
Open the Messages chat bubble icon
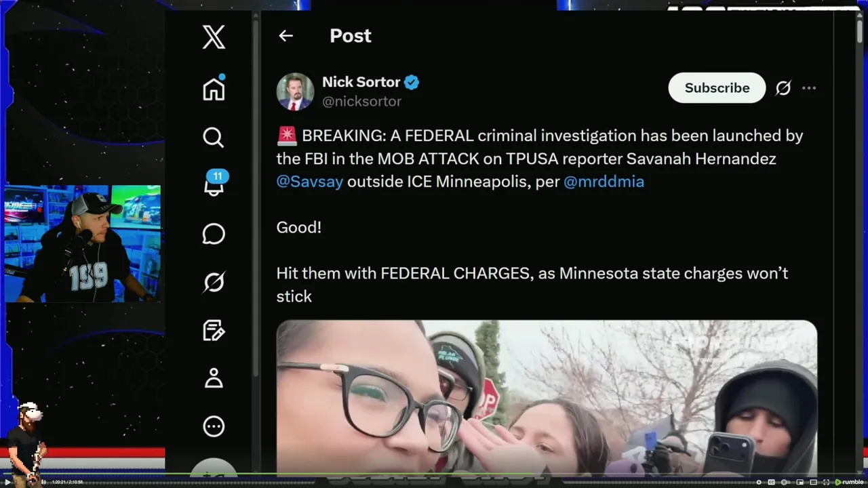(214, 234)
